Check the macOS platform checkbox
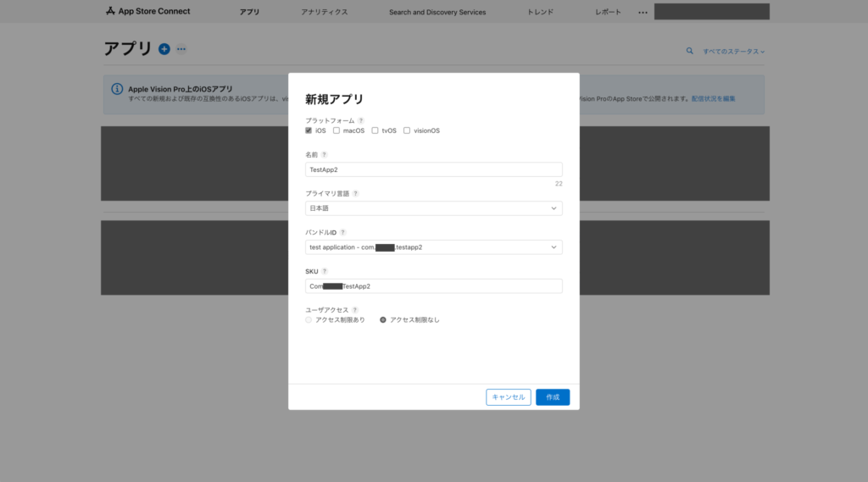The image size is (868, 482). click(x=336, y=130)
